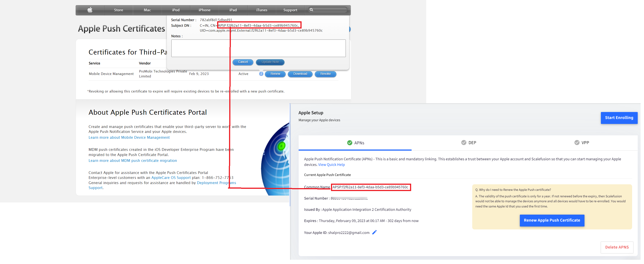Click the Delete APNS button
This screenshot has width=644, height=264.
tap(617, 247)
